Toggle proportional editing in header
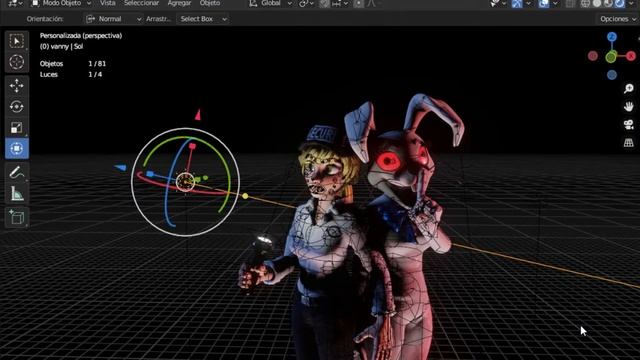640x360 pixels. pyautogui.click(x=358, y=3)
